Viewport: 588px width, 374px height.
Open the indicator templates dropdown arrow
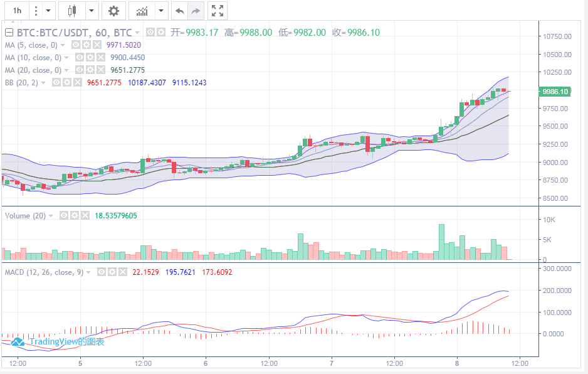162,11
